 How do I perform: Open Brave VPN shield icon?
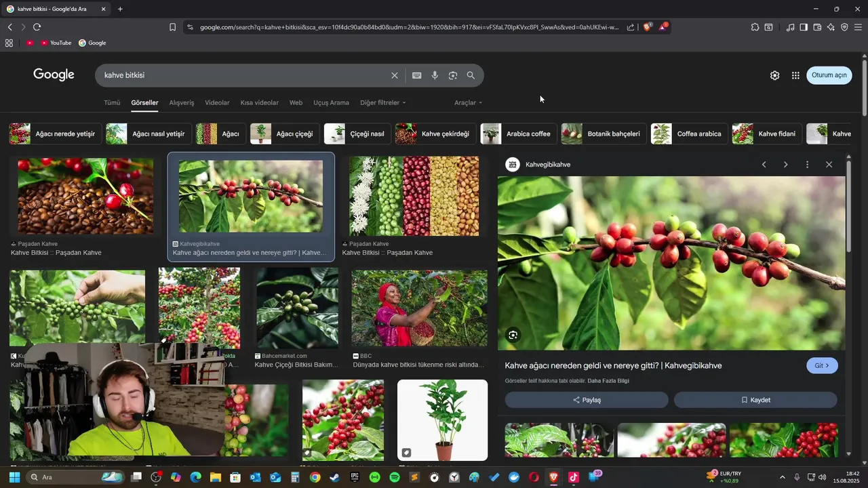point(844,27)
